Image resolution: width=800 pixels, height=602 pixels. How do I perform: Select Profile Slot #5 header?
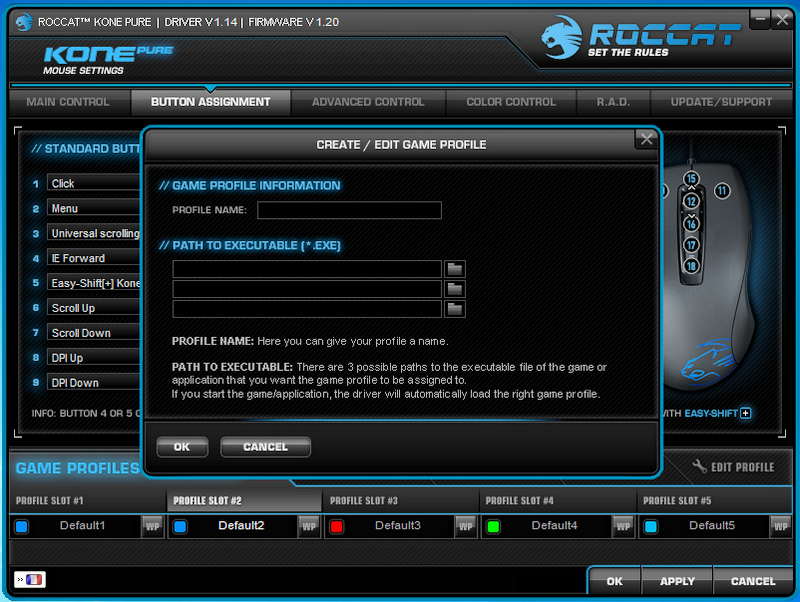click(715, 500)
